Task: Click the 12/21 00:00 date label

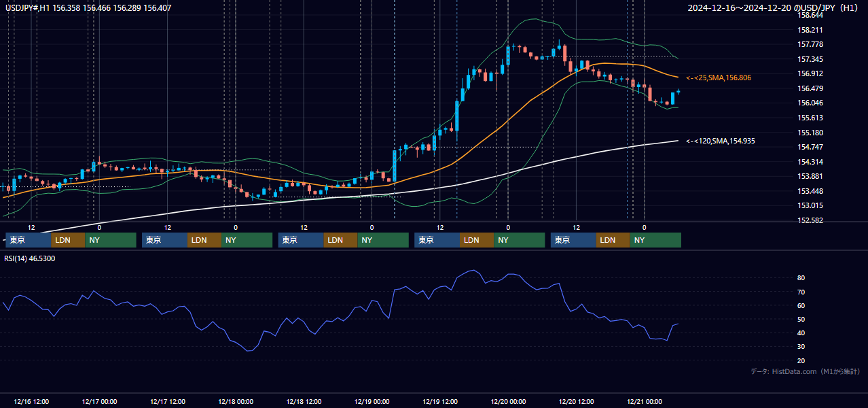Action: coord(645,401)
